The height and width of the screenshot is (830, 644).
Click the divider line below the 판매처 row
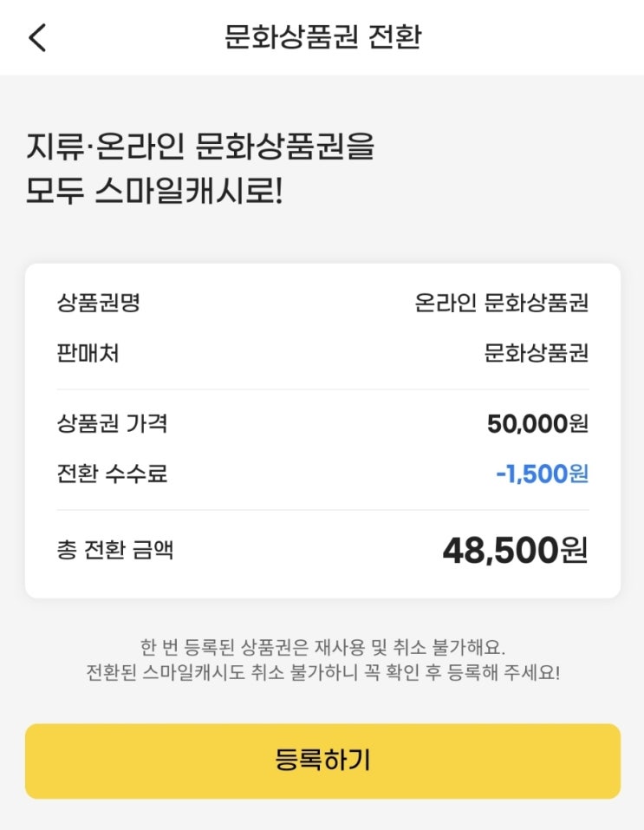tap(322, 389)
